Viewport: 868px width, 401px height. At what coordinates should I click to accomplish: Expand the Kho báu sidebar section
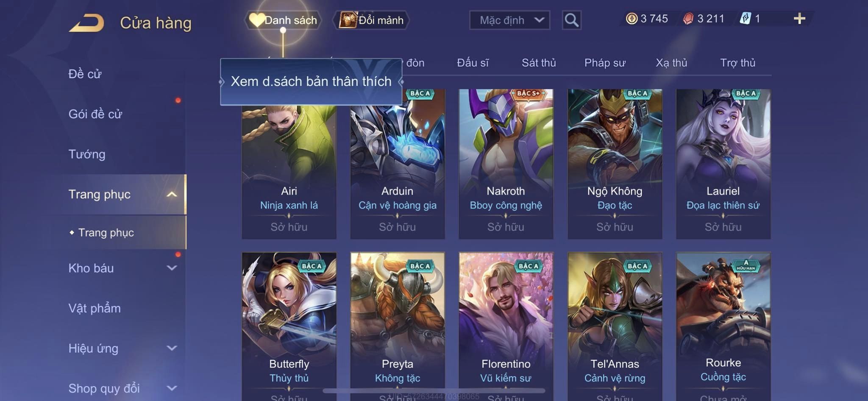click(172, 268)
